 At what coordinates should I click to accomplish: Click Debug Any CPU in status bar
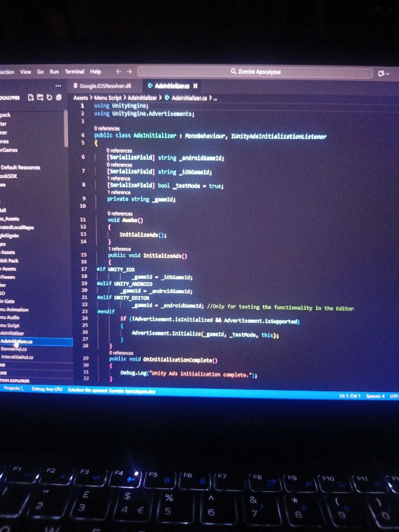[47, 389]
